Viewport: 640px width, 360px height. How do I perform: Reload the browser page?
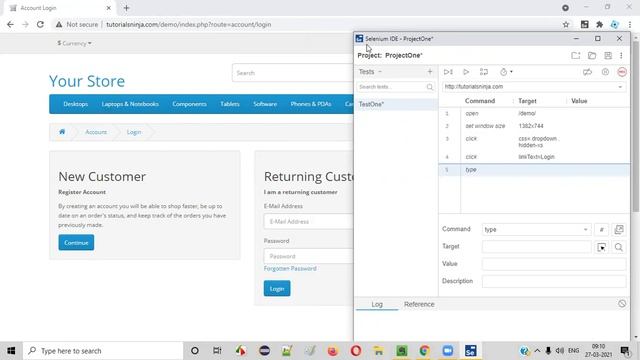click(40, 24)
